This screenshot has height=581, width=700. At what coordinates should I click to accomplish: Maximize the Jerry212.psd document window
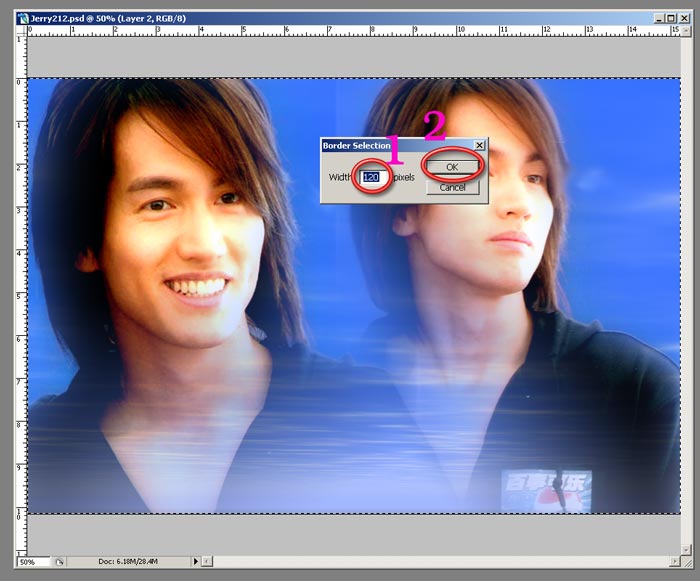coord(671,18)
